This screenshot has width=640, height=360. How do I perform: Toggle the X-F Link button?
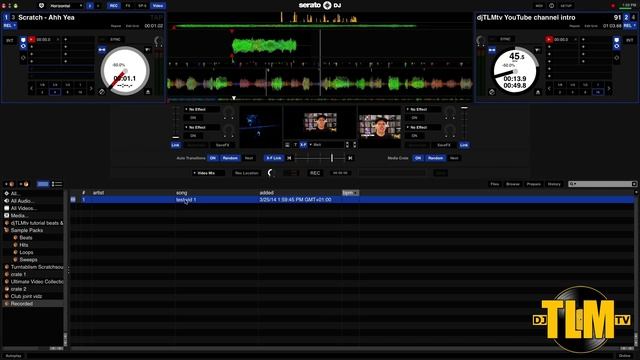coord(274,158)
